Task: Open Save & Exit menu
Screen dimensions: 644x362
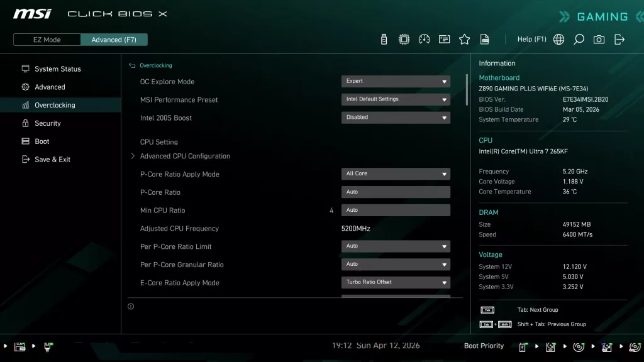Action: point(60,159)
